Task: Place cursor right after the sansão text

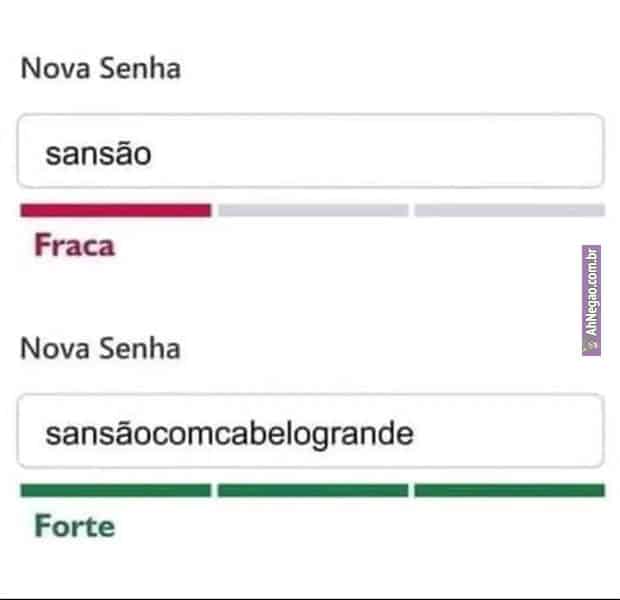Action: pos(153,154)
